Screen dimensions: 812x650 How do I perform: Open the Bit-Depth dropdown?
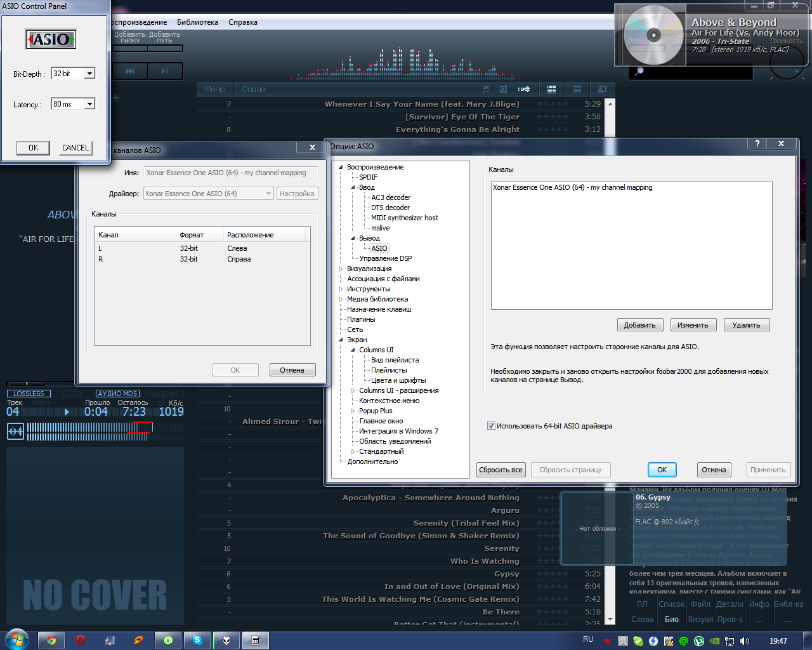tap(89, 74)
